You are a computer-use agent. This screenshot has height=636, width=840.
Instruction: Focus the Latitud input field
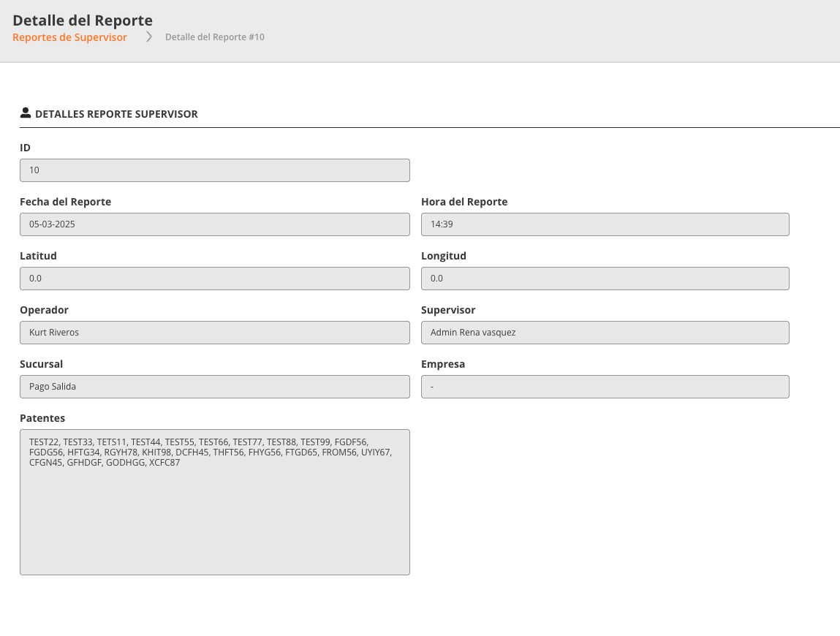[214, 279]
